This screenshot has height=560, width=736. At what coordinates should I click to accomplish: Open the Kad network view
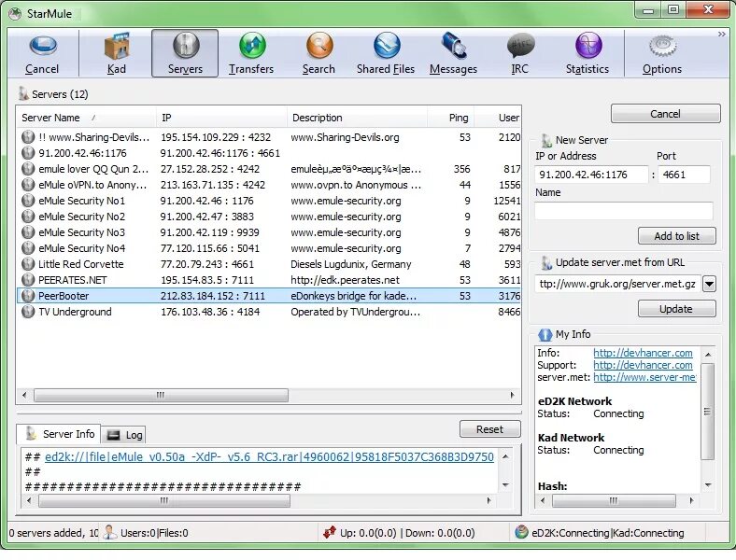coord(116,53)
